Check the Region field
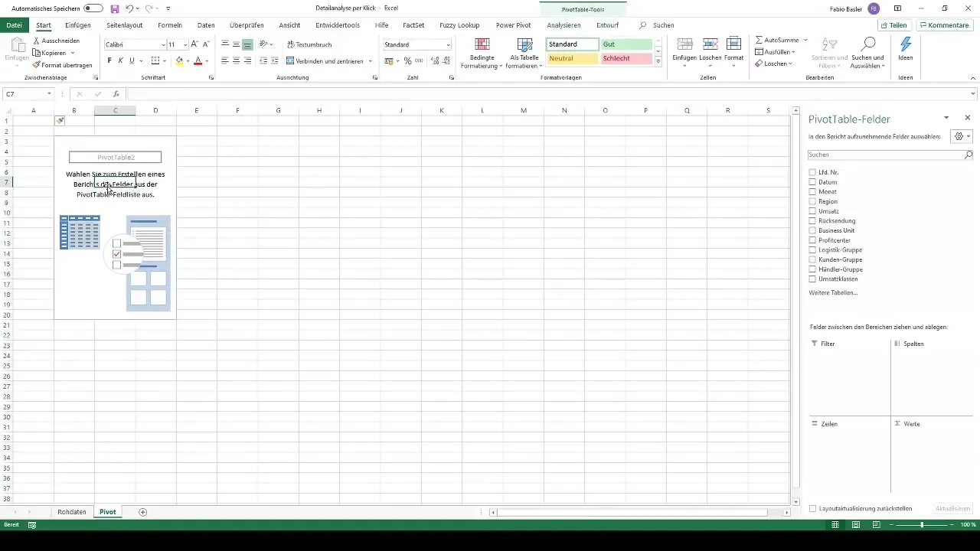This screenshot has width=980, height=551. coord(812,201)
